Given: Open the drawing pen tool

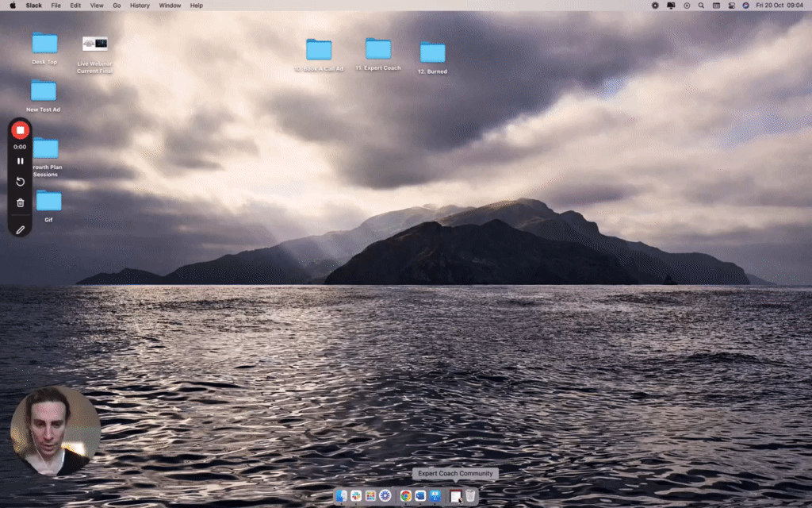Looking at the screenshot, I should coord(20,229).
